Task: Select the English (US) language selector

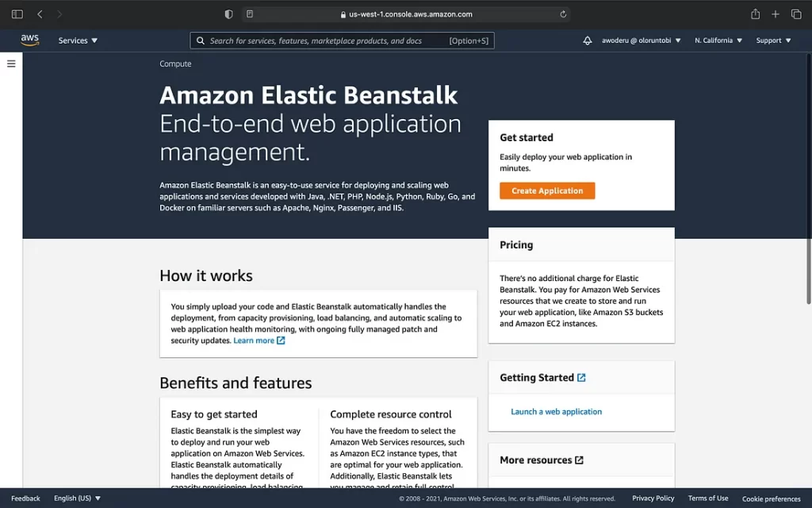Action: 77,498
